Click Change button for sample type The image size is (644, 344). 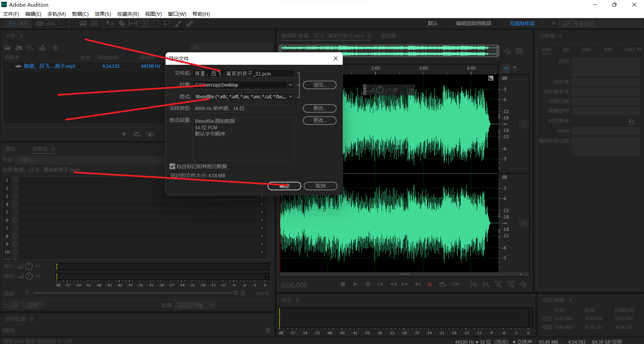pos(319,108)
